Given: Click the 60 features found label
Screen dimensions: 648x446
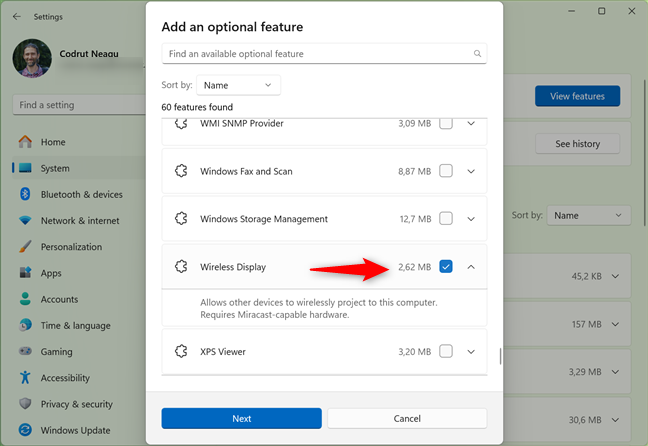Looking at the screenshot, I should click(197, 107).
